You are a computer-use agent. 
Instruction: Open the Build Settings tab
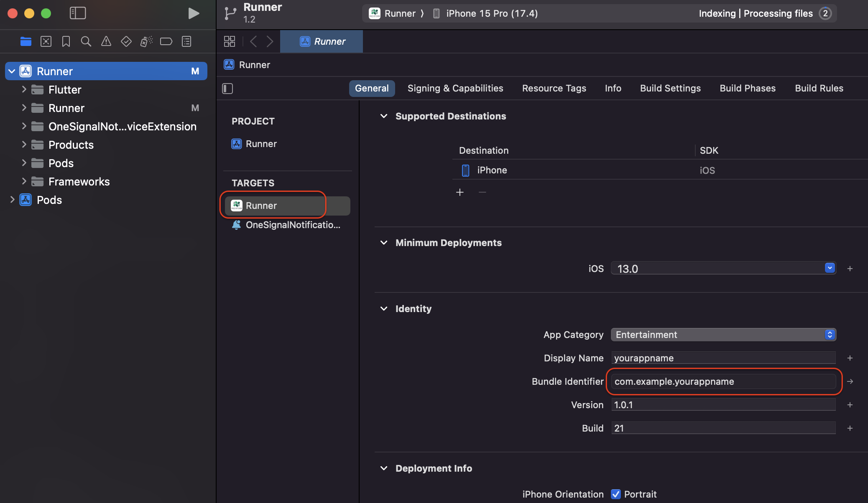670,89
